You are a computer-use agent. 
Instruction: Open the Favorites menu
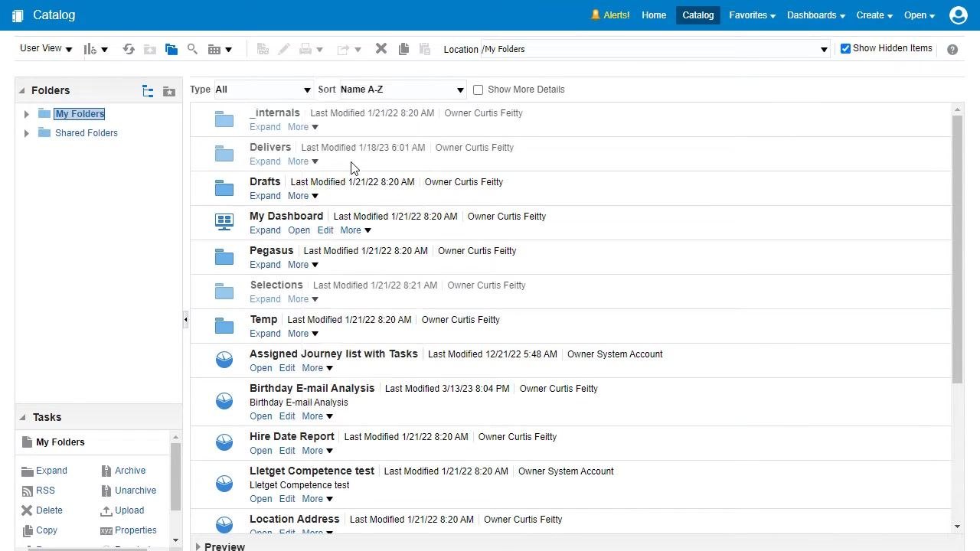coord(752,15)
